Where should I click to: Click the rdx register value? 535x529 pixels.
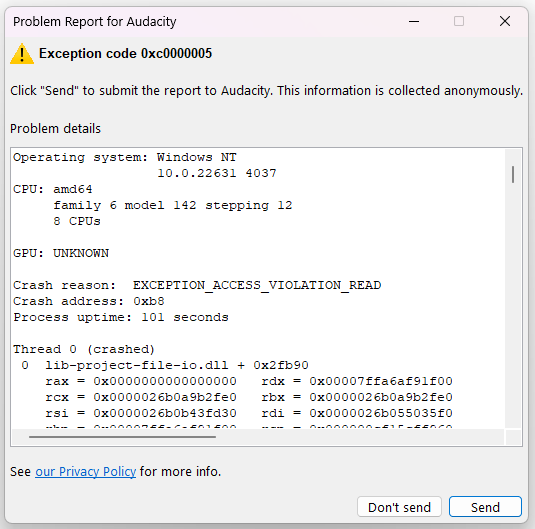coord(381,381)
